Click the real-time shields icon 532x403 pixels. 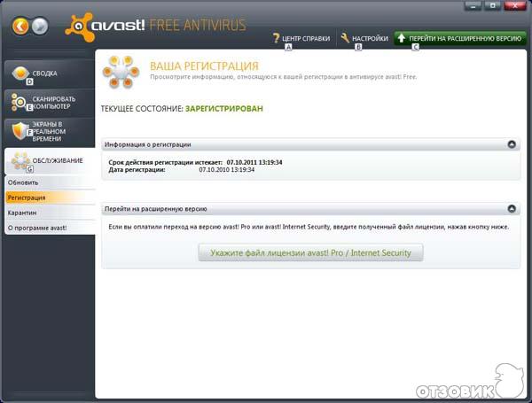tap(19, 131)
